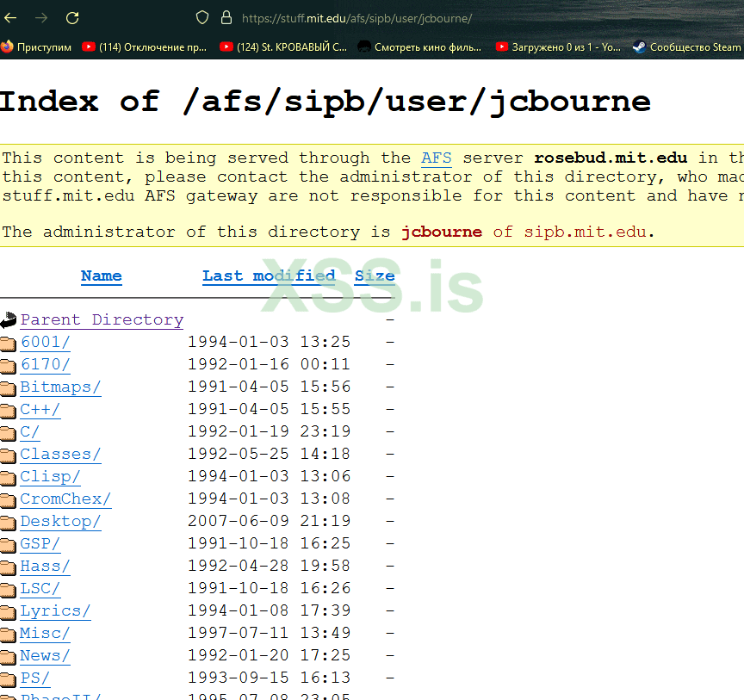Open the PS/ directory

[34, 678]
